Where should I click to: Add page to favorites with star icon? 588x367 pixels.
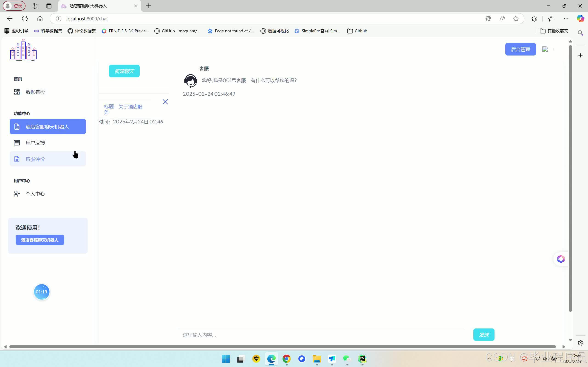pyautogui.click(x=516, y=19)
